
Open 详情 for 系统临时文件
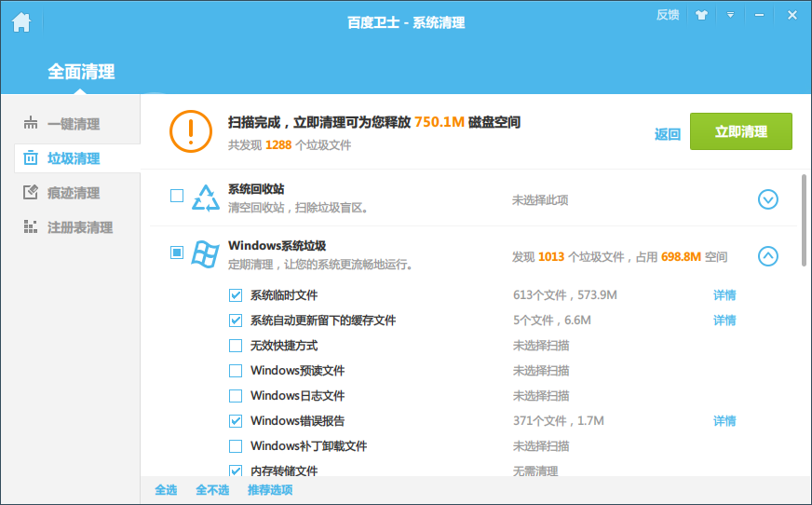pos(724,295)
